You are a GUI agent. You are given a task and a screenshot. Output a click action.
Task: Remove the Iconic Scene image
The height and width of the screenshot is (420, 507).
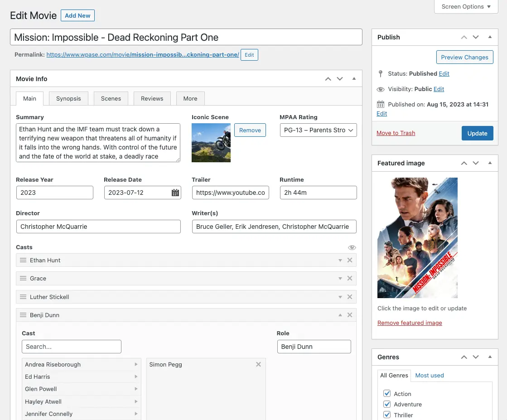tap(250, 130)
